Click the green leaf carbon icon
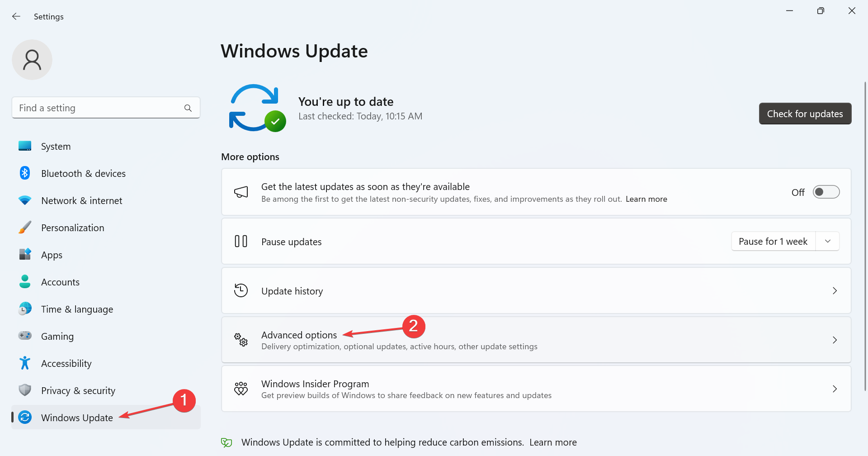The image size is (868, 456). point(226,443)
